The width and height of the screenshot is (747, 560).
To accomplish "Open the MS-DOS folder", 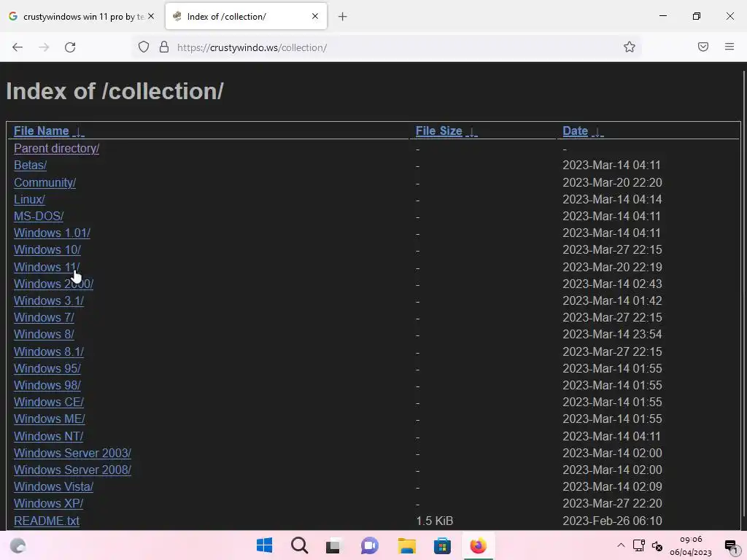I will (39, 216).
